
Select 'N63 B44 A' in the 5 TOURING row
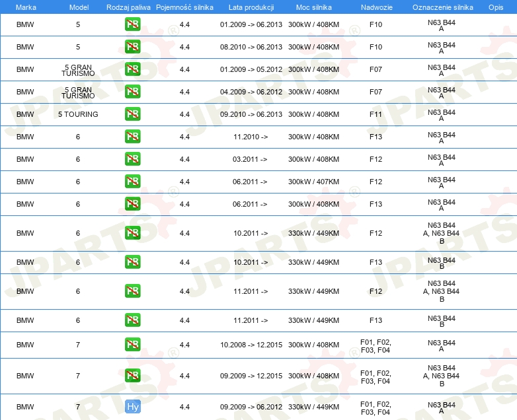click(x=442, y=116)
